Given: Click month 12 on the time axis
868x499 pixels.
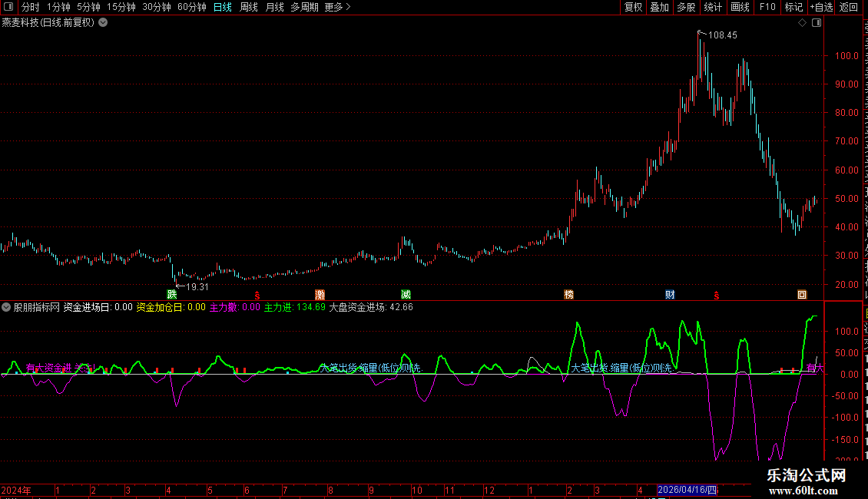Looking at the screenshot, I should coord(489,490).
